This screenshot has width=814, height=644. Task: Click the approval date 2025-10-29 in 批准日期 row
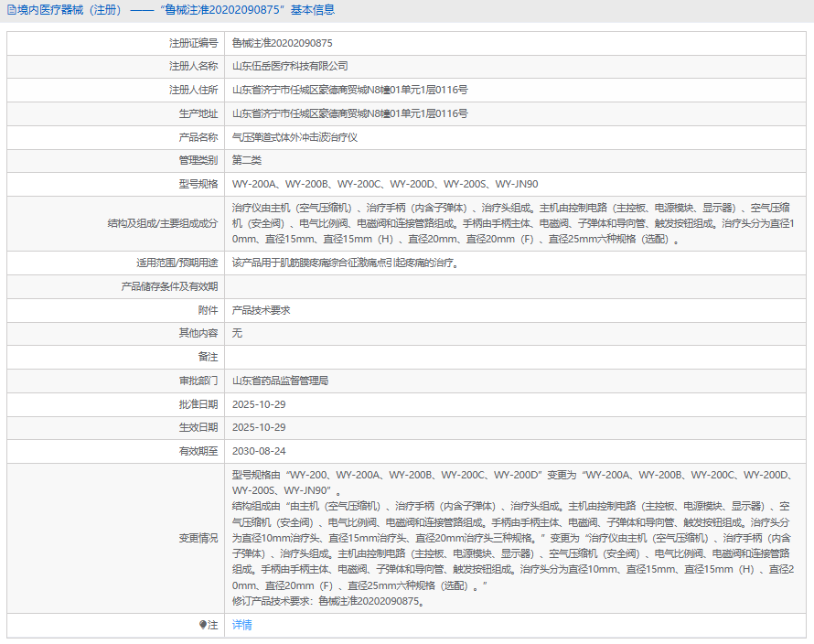pyautogui.click(x=259, y=404)
